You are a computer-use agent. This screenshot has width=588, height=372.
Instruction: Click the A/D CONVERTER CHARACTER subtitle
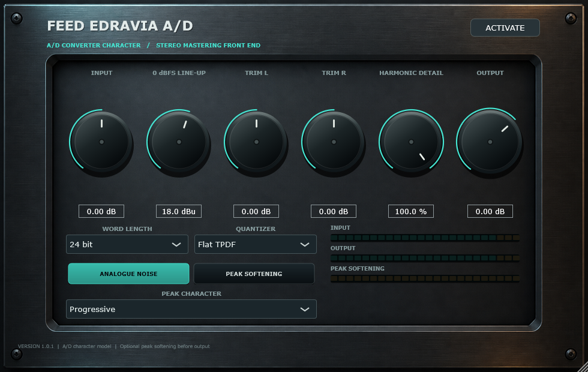tap(94, 46)
